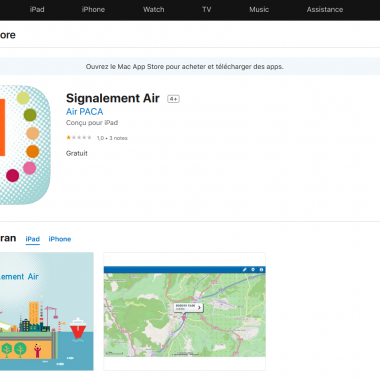
Task: Click the 4+ age rating badge
Action: [173, 99]
